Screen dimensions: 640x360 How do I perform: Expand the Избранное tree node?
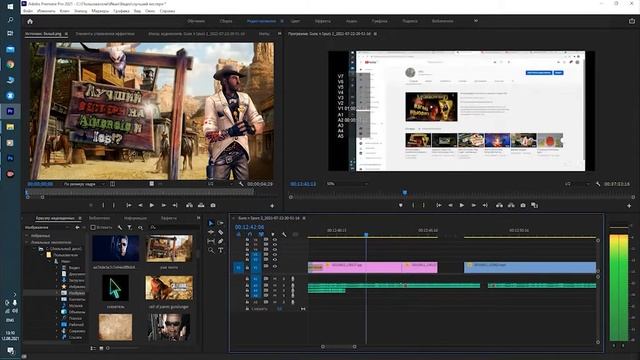tap(27, 236)
